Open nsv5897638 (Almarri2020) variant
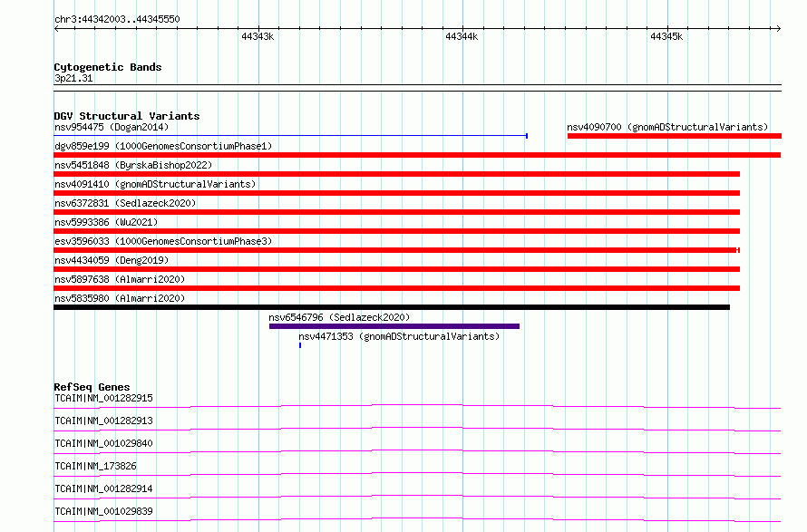Image resolution: width=807 pixels, height=532 pixels. click(120, 279)
